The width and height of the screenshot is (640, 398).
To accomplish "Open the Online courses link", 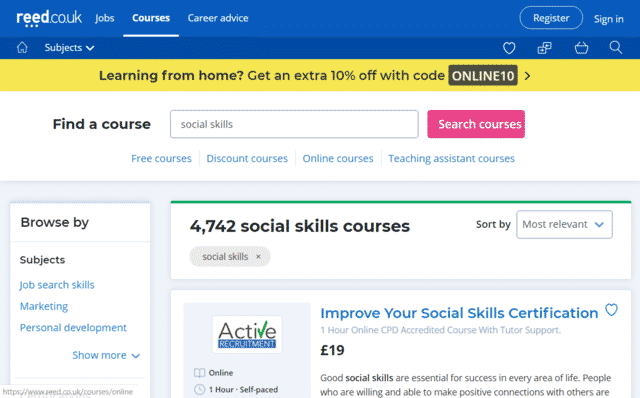I will (x=338, y=158).
